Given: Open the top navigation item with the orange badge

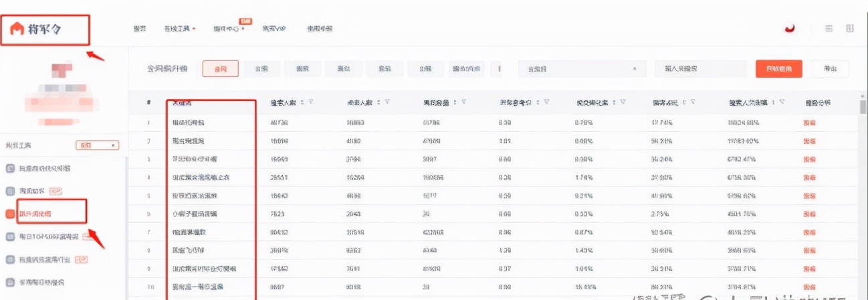Looking at the screenshot, I should click(x=228, y=29).
